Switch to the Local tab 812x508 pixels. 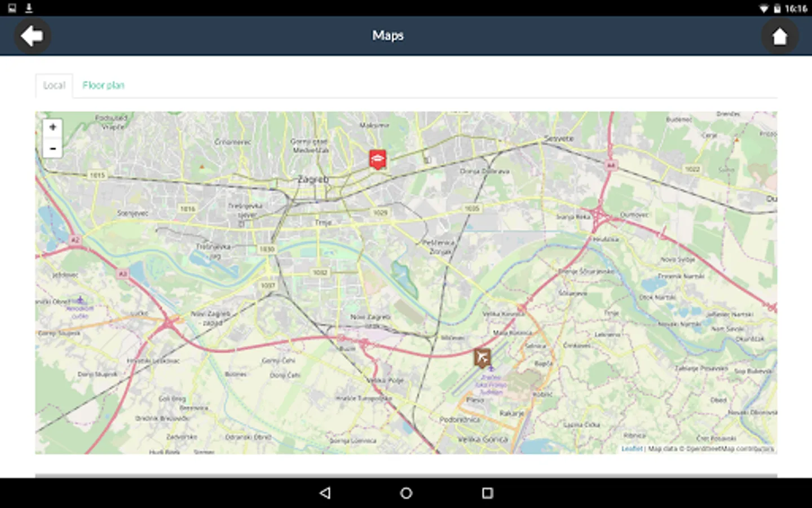54,85
